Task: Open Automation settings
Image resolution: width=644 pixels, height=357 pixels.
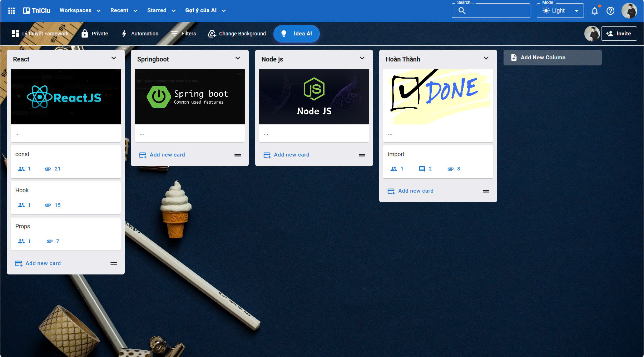Action: [x=140, y=34]
